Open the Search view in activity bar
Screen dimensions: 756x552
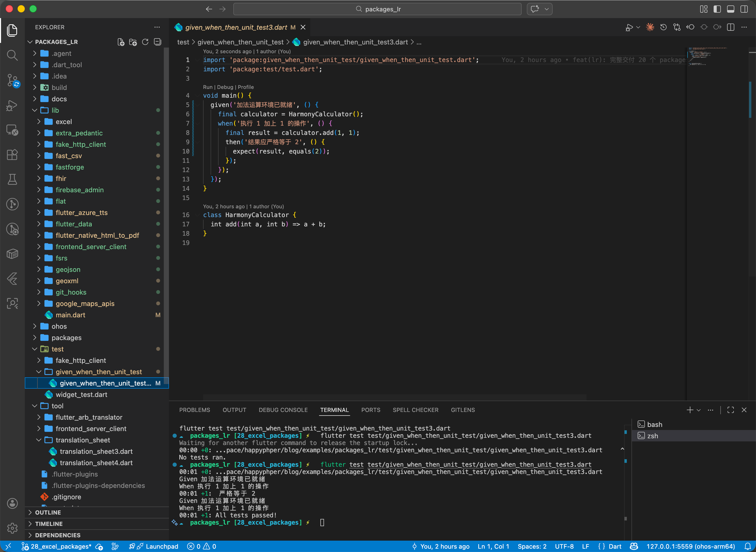[x=12, y=55]
